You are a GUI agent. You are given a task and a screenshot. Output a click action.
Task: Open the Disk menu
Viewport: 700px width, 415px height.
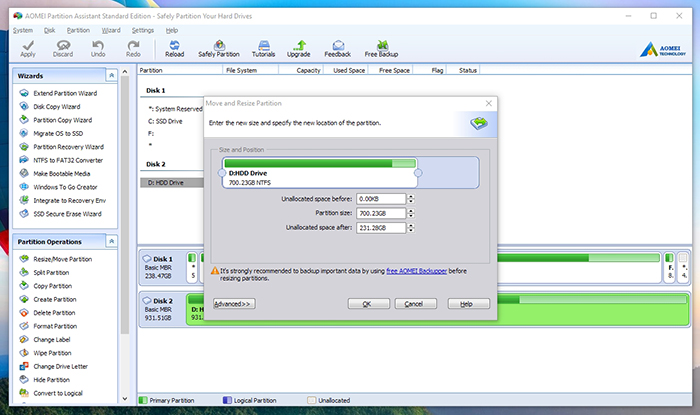(x=50, y=30)
